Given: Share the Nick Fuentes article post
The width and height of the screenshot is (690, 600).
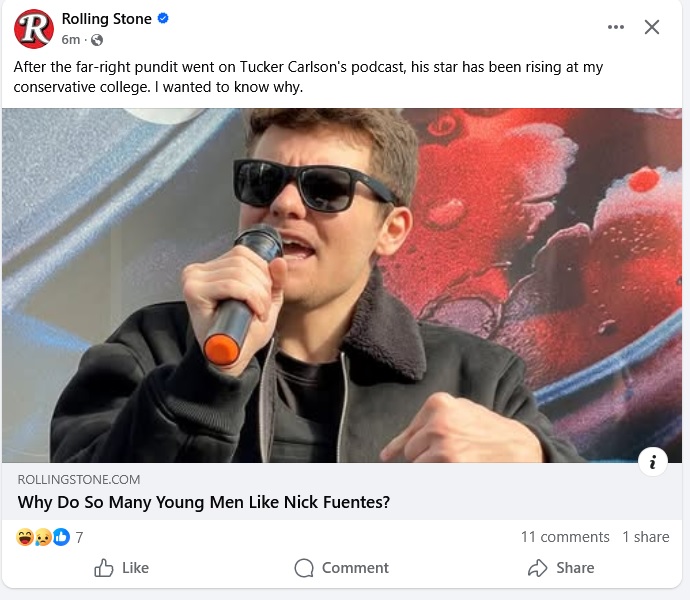Looking at the screenshot, I should click(560, 568).
